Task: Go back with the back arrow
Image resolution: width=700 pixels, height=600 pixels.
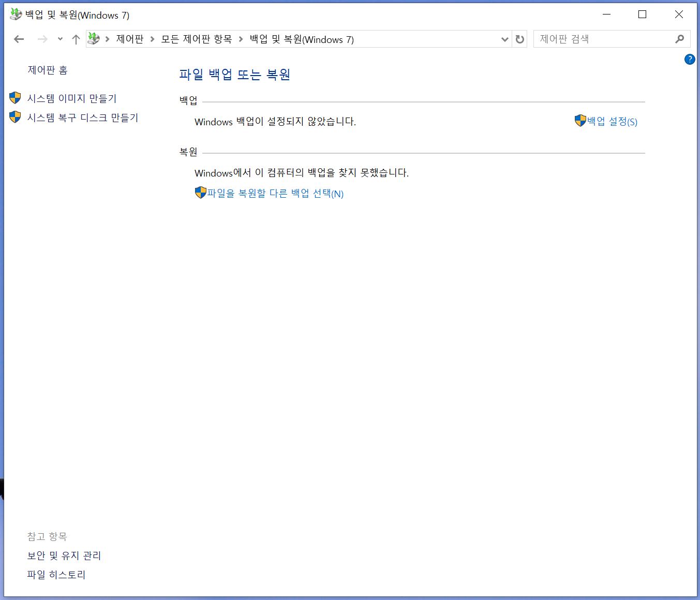Action: pos(19,39)
